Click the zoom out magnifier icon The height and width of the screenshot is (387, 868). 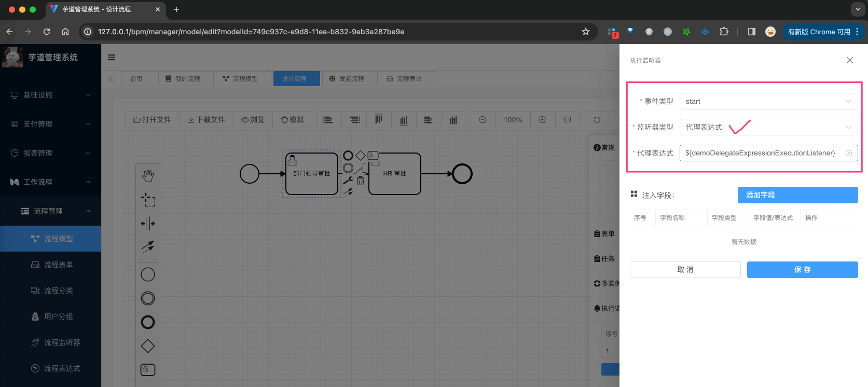point(483,120)
